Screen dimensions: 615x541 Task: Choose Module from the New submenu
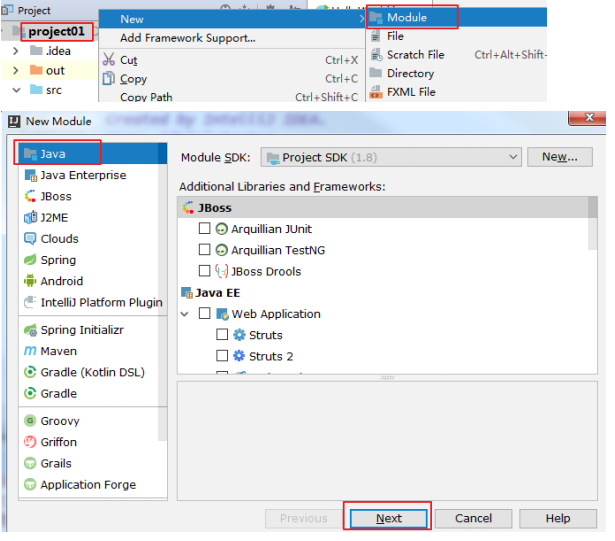(457, 17)
